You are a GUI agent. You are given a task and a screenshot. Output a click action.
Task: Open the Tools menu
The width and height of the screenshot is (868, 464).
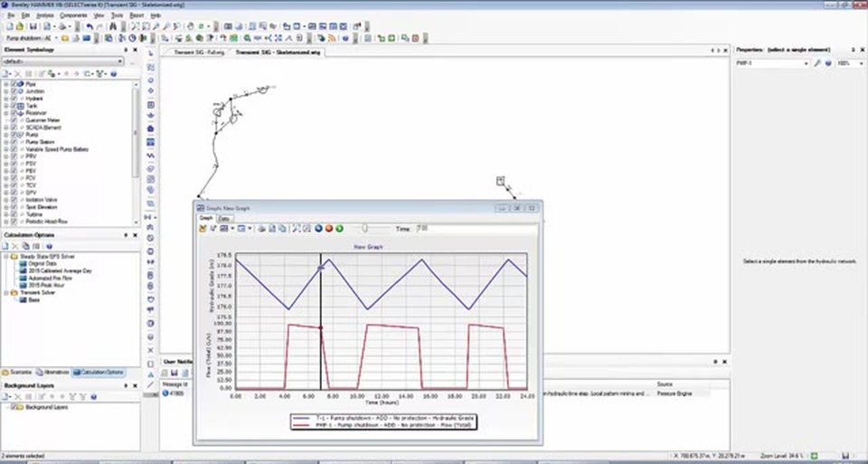tap(117, 15)
